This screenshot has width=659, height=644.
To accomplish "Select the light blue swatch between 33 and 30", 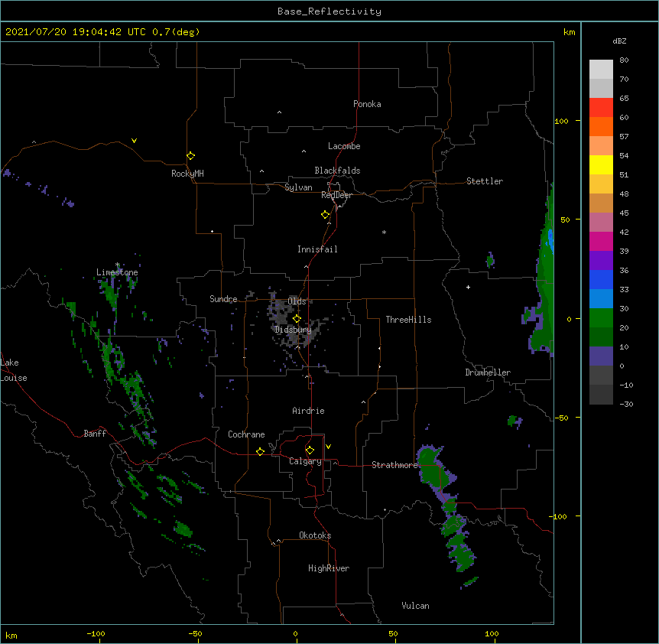I will click(601, 298).
